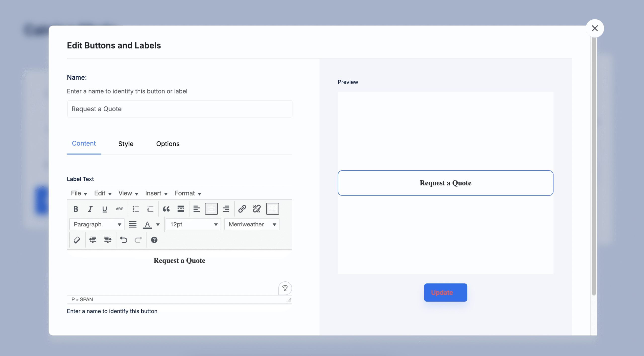Click the remove link icon
This screenshot has width=644, height=356.
tap(257, 209)
